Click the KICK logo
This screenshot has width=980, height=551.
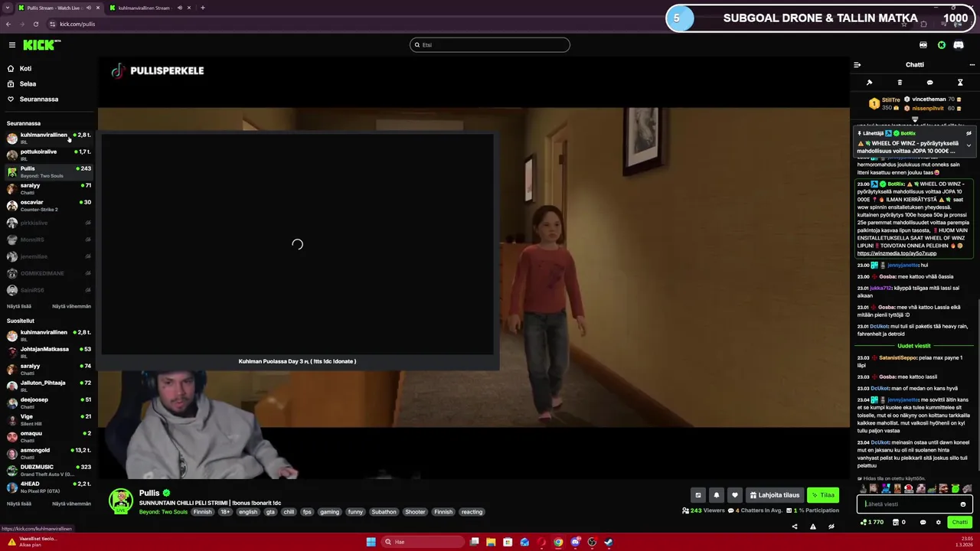coord(39,45)
